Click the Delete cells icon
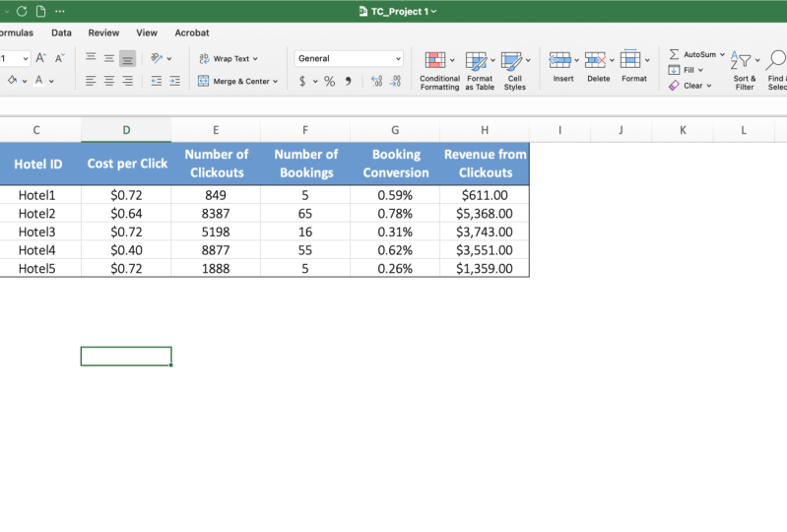Screen dimensions: 787x532 (595, 60)
